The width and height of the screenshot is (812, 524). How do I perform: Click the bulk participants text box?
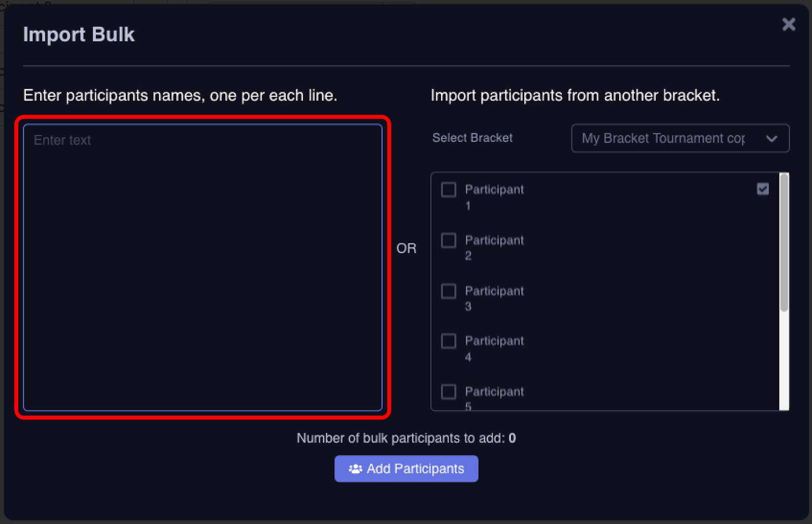pos(203,264)
